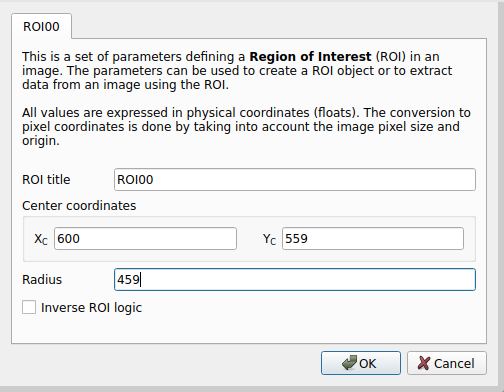Click the Yc center coordinate field

[x=373, y=239]
